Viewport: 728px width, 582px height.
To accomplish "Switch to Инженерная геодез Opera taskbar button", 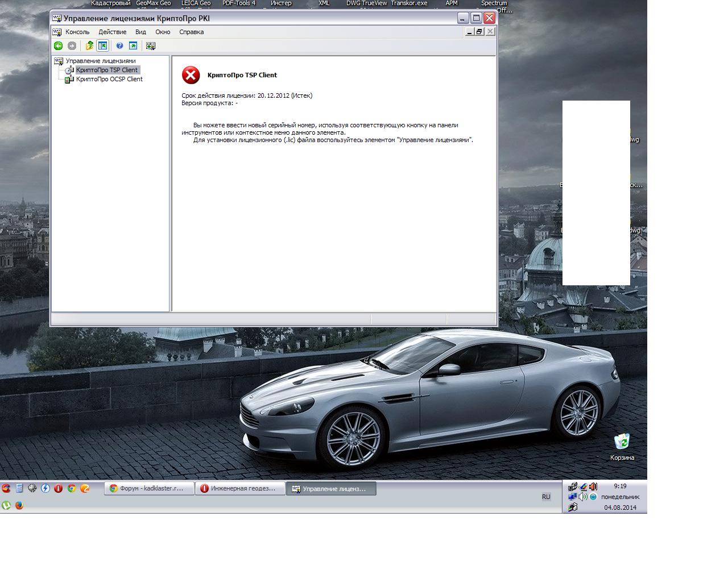I will pos(239,488).
